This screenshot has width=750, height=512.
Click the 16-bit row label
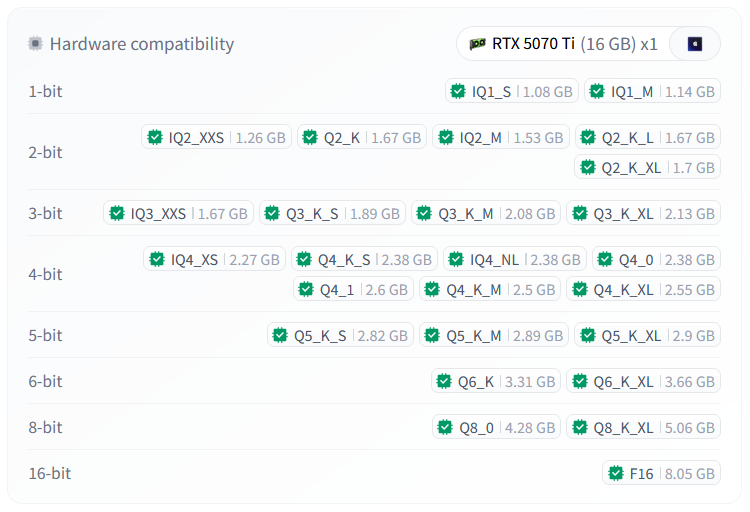coord(50,473)
